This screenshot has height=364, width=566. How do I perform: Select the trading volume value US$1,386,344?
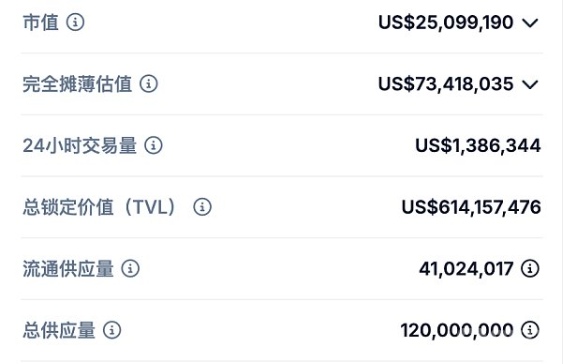(478, 146)
